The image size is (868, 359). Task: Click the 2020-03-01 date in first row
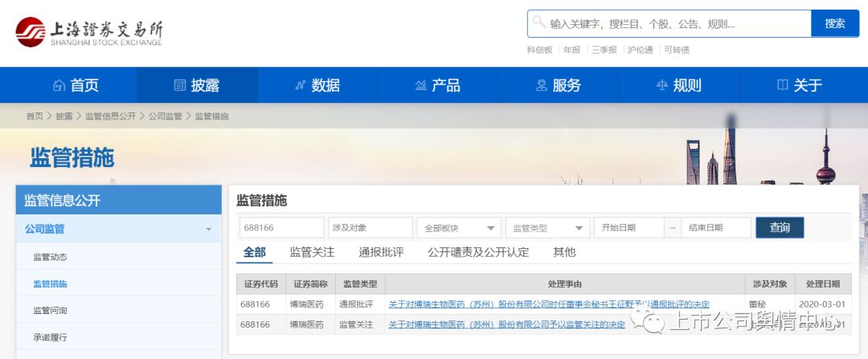pyautogui.click(x=822, y=304)
